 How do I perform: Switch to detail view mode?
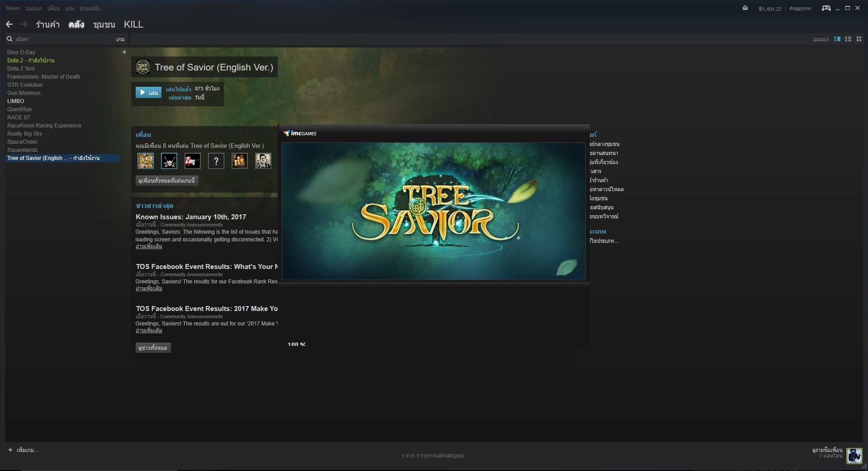coord(837,39)
